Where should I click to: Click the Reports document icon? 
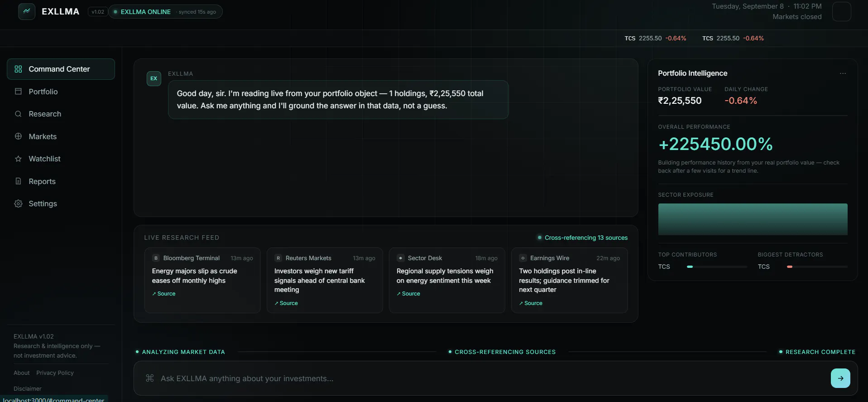click(x=18, y=181)
